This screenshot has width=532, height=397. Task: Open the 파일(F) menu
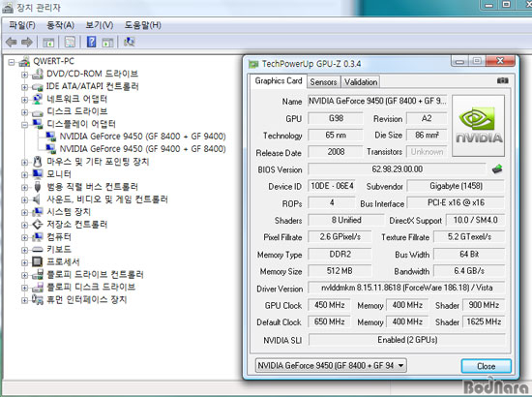tap(22, 25)
